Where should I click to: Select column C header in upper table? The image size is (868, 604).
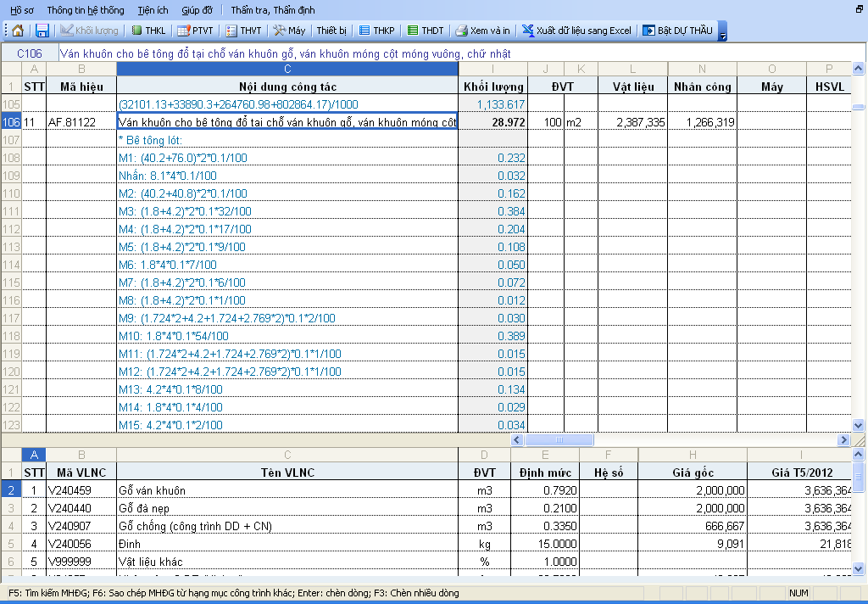tap(287, 69)
